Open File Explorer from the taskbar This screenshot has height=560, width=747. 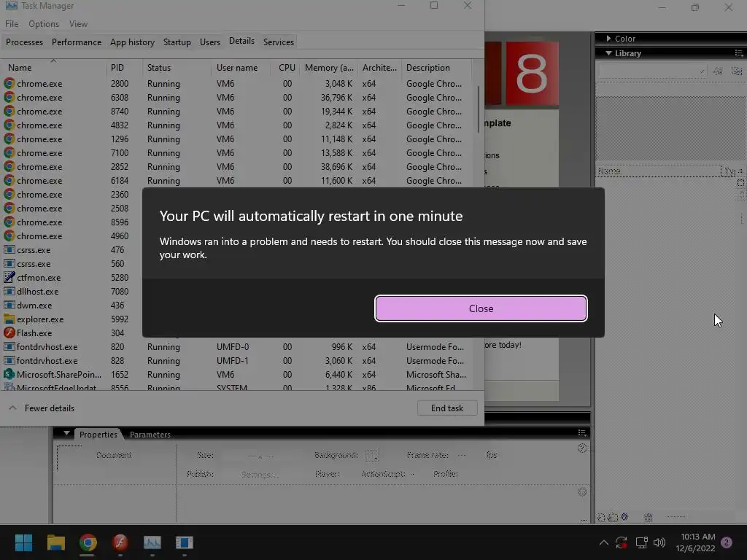click(x=55, y=542)
